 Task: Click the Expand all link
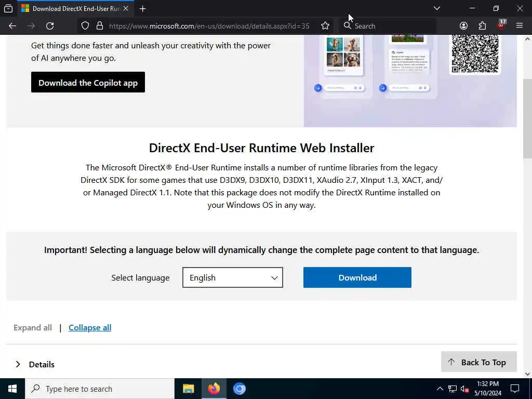[x=33, y=328]
